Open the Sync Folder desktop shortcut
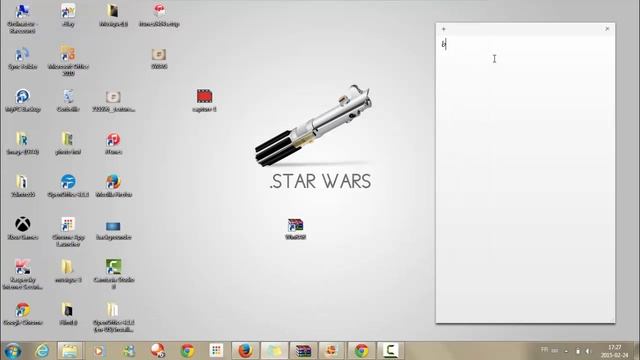This screenshot has height=360, width=640. point(23,58)
